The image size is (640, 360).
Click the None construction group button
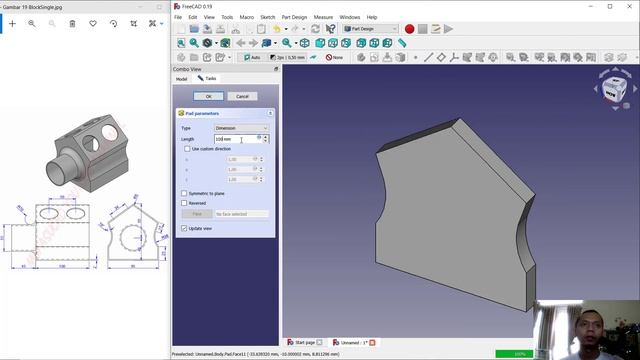click(x=335, y=58)
